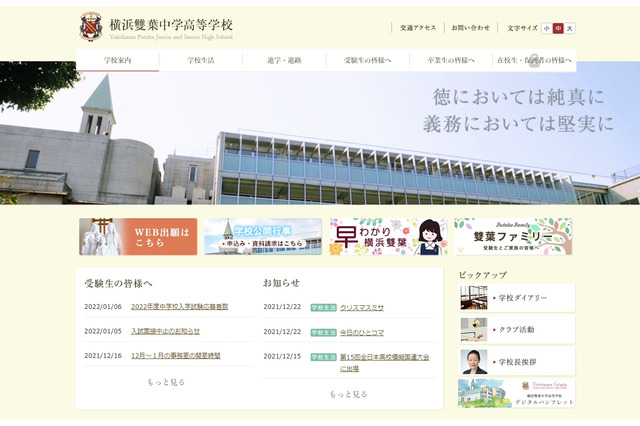Click the Yokohama Futaba school crest logo
The height and width of the screenshot is (426, 640).
point(91,27)
